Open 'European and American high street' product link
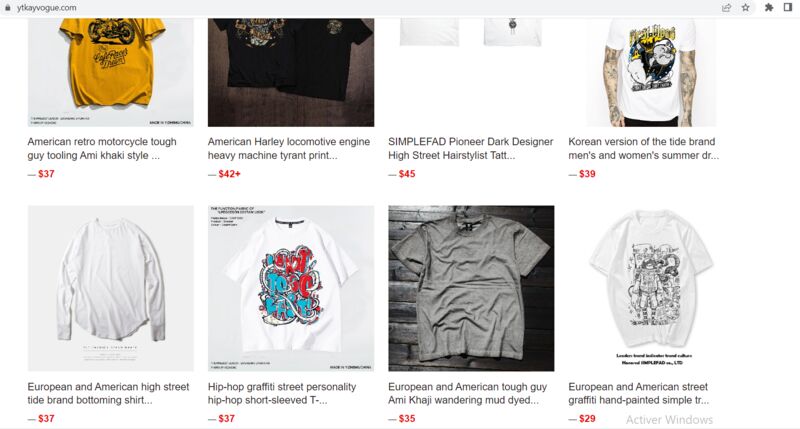800x429 pixels. pos(108,393)
